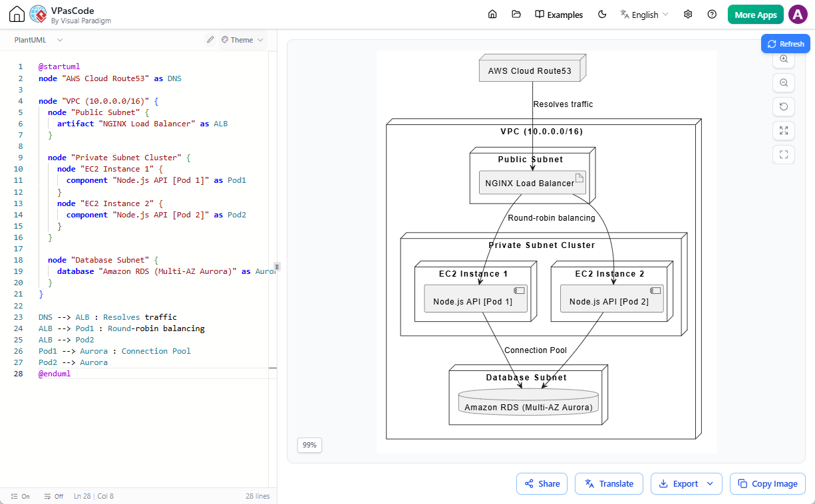Viewport: 815px width, 504px height.
Task: Select the Node.js API [Pod 1] component
Action: tap(476, 299)
